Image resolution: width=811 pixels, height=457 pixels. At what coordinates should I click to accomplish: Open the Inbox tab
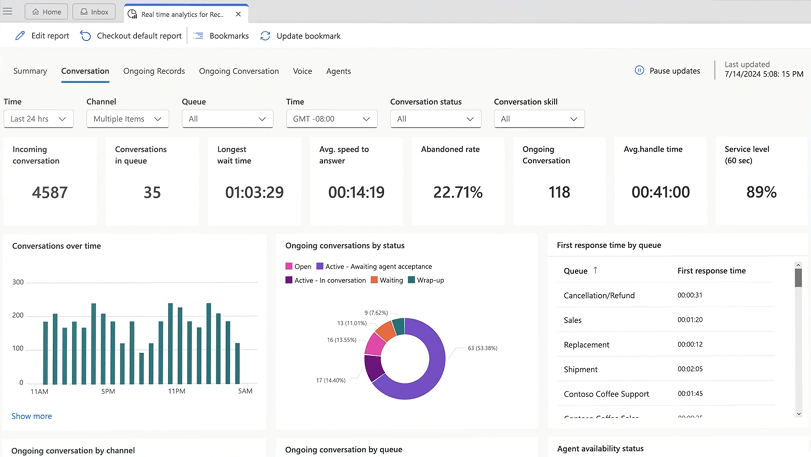tap(95, 12)
